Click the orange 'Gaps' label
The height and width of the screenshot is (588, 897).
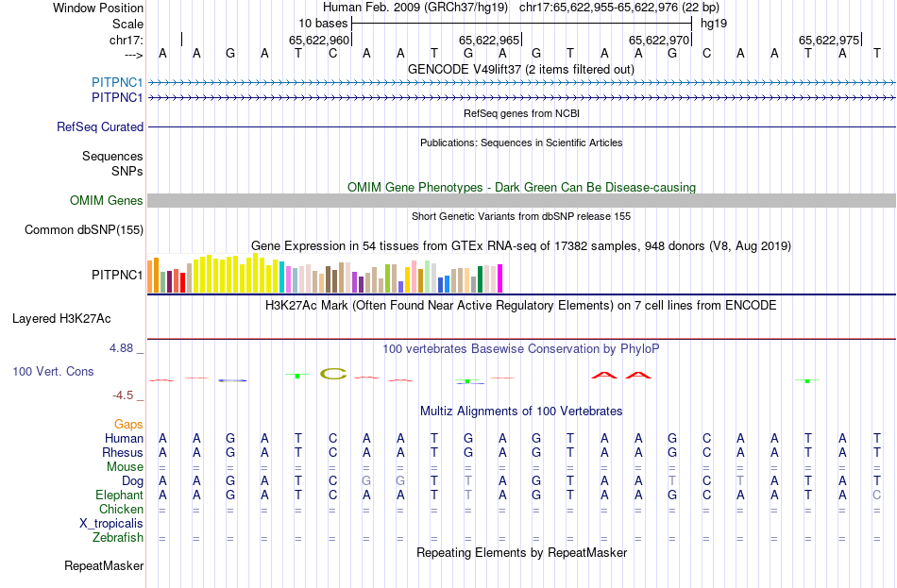128,425
